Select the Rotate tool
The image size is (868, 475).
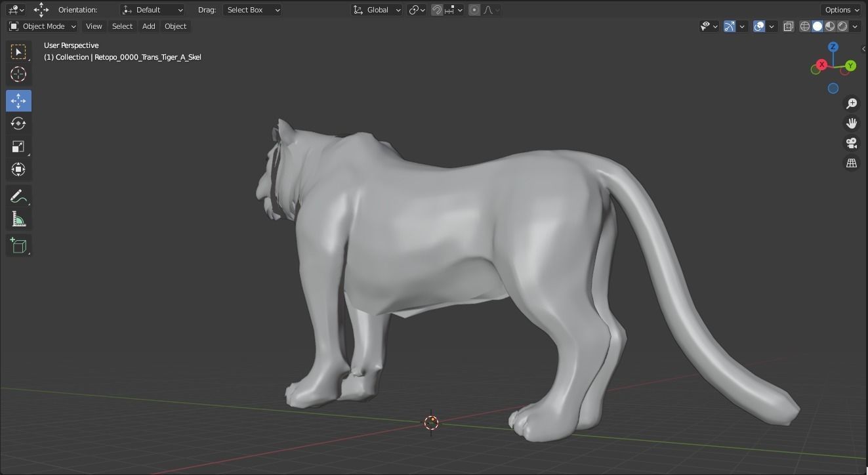pyautogui.click(x=18, y=123)
